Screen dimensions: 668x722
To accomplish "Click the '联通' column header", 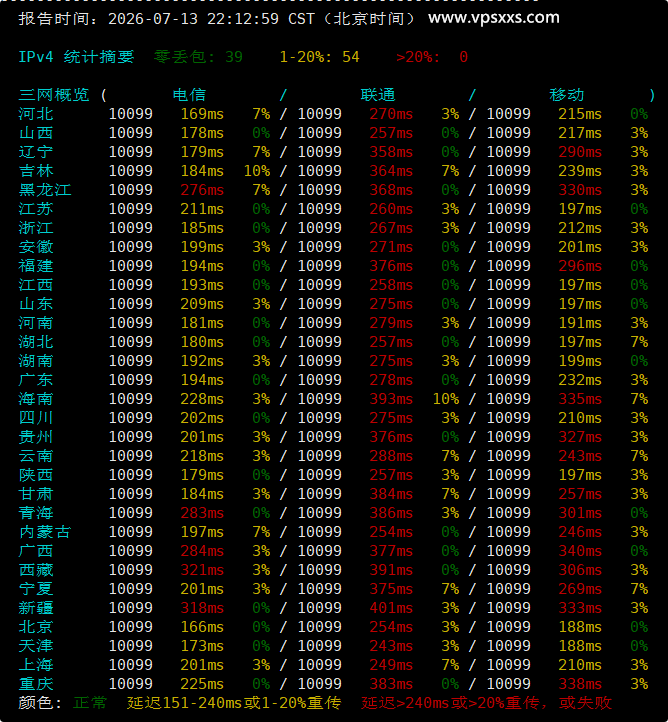I will (378, 95).
